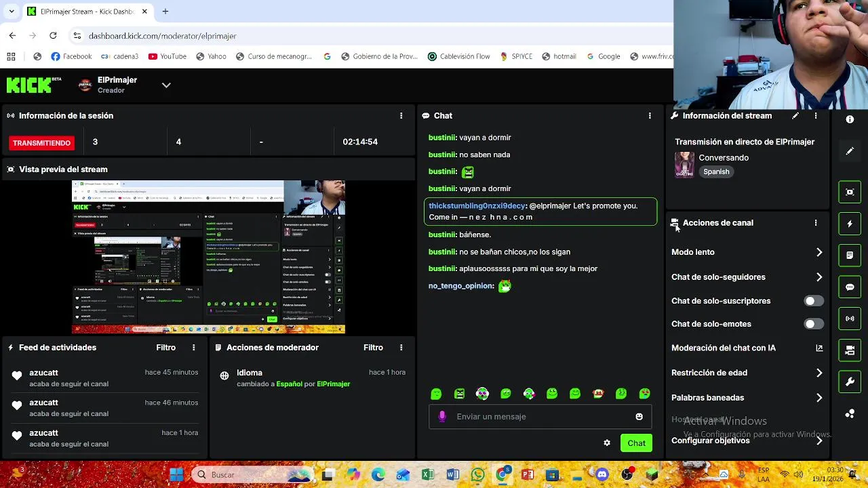The width and height of the screenshot is (868, 488).
Task: Open external link icon for Moderación del chat con IA
Action: tap(819, 348)
